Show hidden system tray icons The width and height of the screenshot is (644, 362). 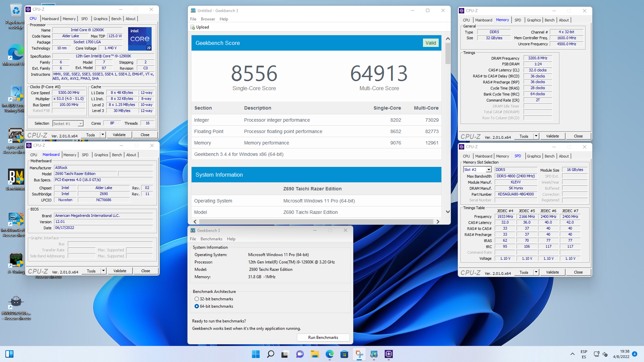click(572, 354)
